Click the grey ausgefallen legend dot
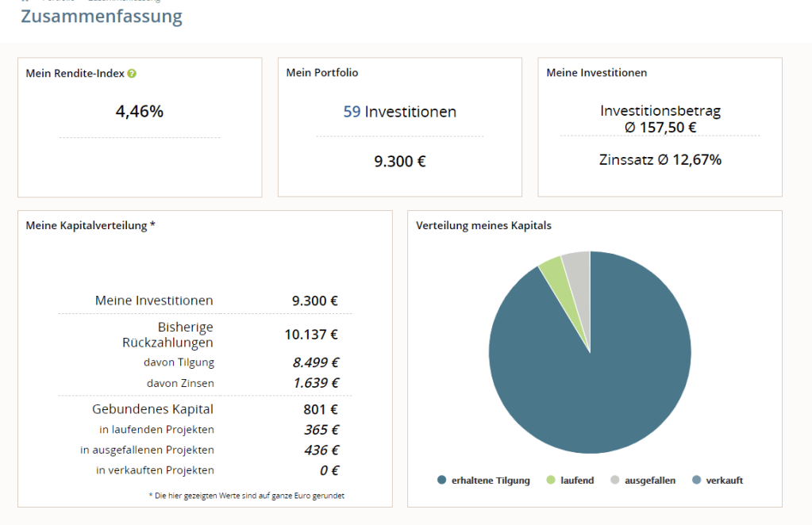The height and width of the screenshot is (525, 812). [x=614, y=480]
